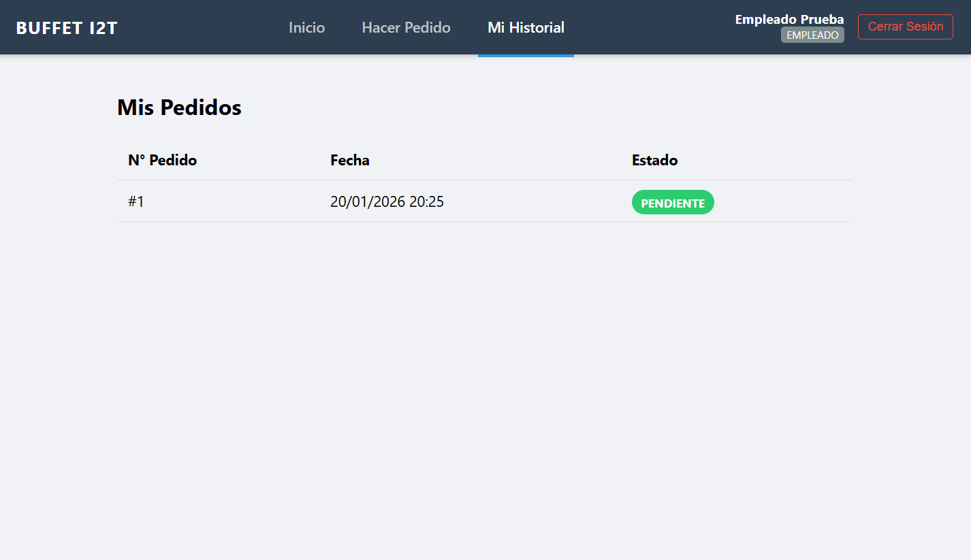
Task: Select order number #1
Action: (x=136, y=202)
